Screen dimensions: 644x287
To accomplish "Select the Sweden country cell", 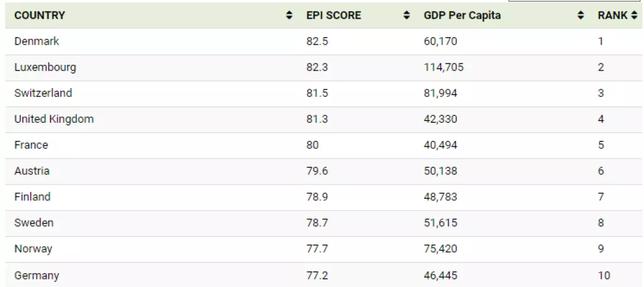I will [x=34, y=223].
